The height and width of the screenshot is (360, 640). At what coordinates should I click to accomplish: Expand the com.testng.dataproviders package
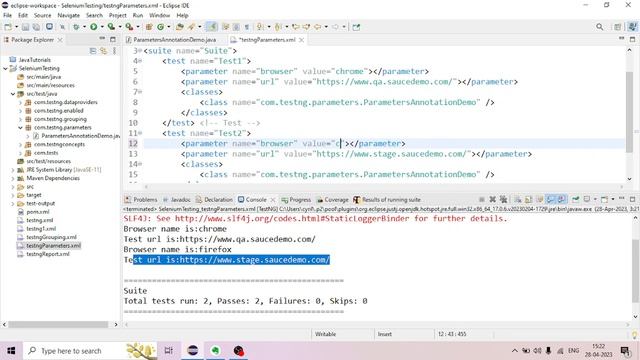coord(20,102)
